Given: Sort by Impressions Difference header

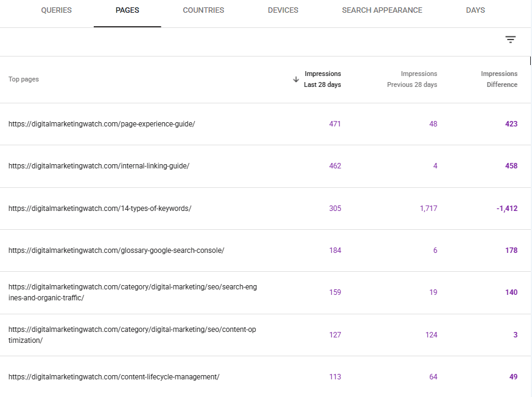Looking at the screenshot, I should click(499, 79).
